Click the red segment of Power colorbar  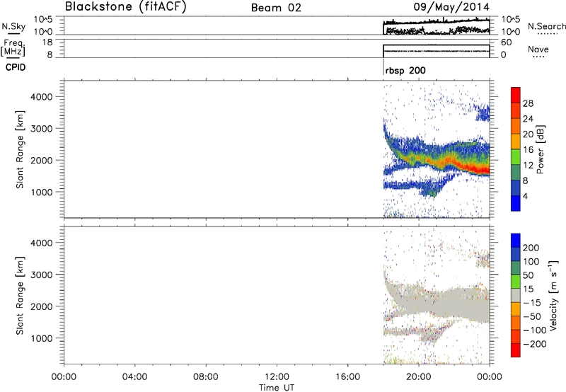516,96
